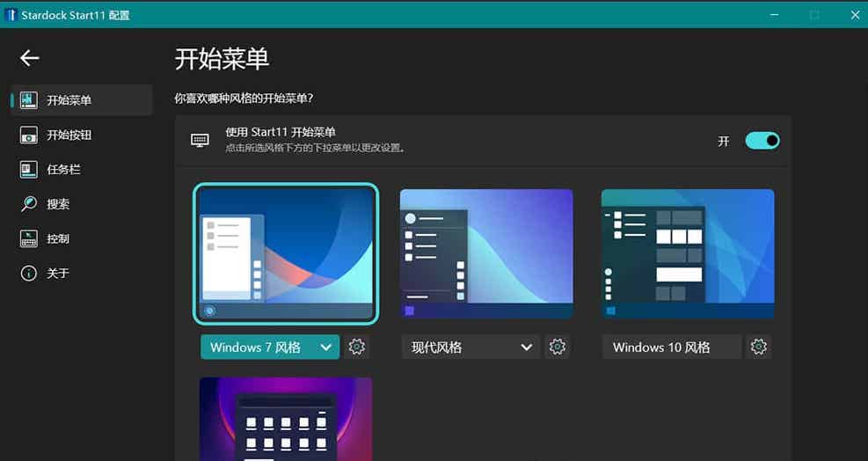868x461 pixels.
Task: Click the 任务栏 sidebar icon
Action: 29,169
